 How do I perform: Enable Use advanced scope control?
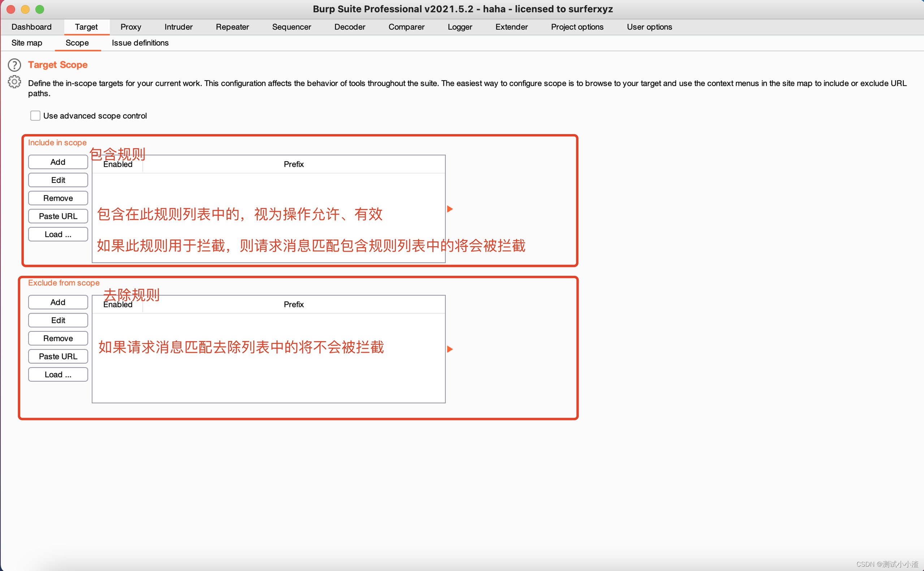click(x=35, y=115)
